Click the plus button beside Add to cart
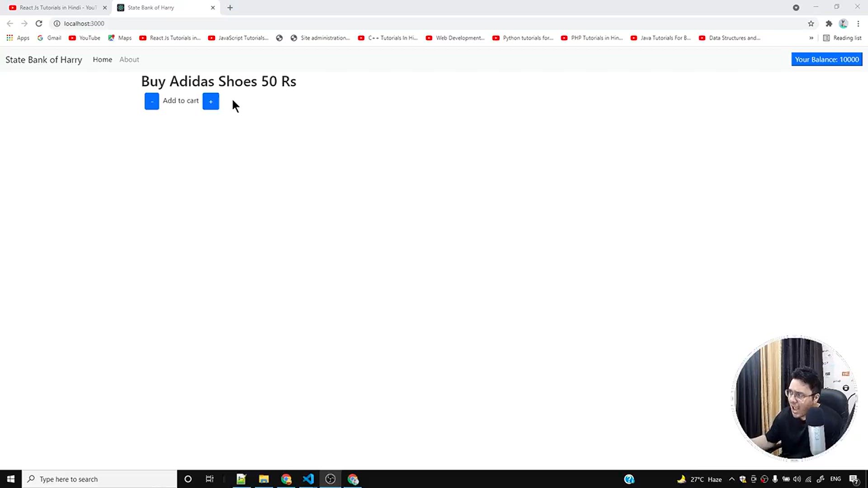This screenshot has height=488, width=868. click(211, 101)
